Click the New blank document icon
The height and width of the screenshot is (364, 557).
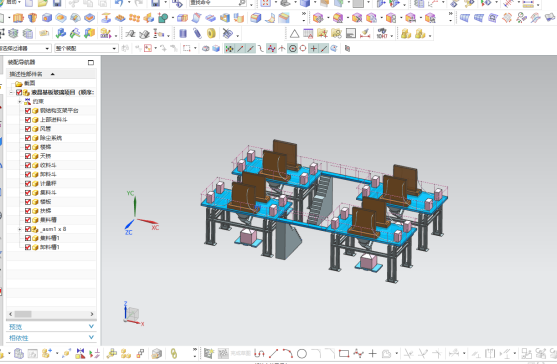click(x=29, y=3)
